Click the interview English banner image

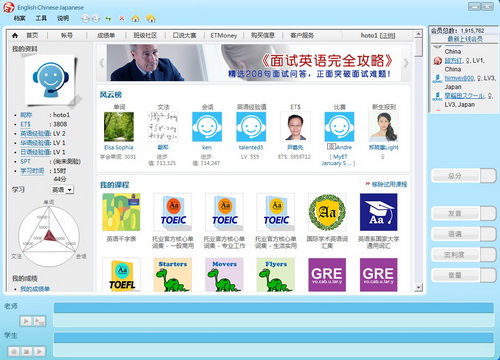(x=253, y=63)
